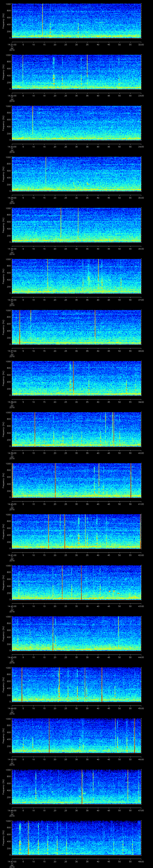
Task: Click the '14:38:00' start time label
Action: (x=12, y=402)
